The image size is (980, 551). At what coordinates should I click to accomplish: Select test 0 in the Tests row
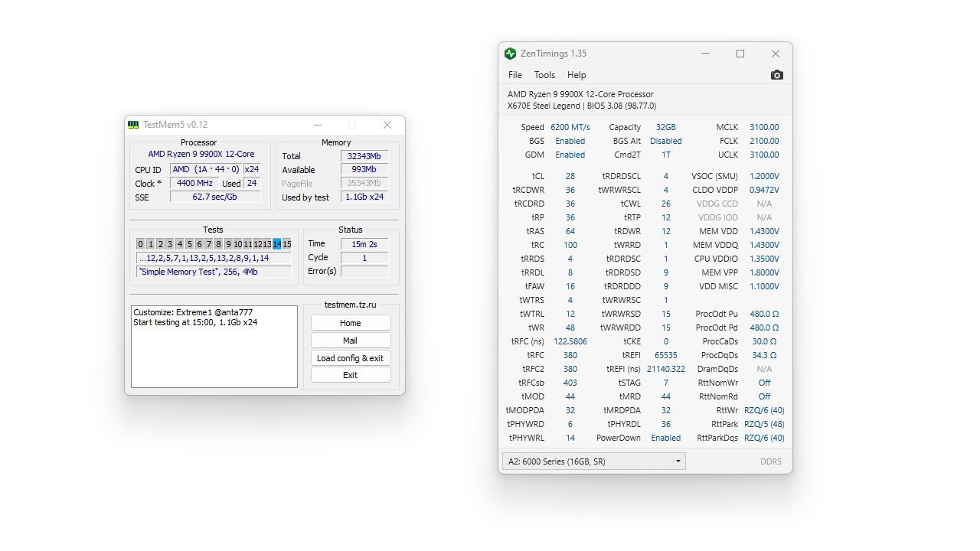pos(140,243)
